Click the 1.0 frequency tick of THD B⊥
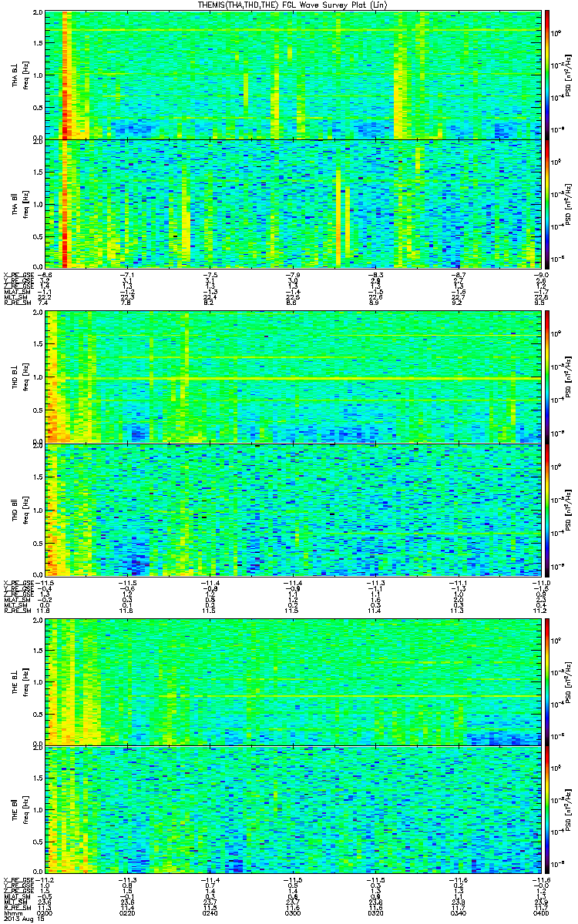The image size is (578, 924). [x=39, y=377]
